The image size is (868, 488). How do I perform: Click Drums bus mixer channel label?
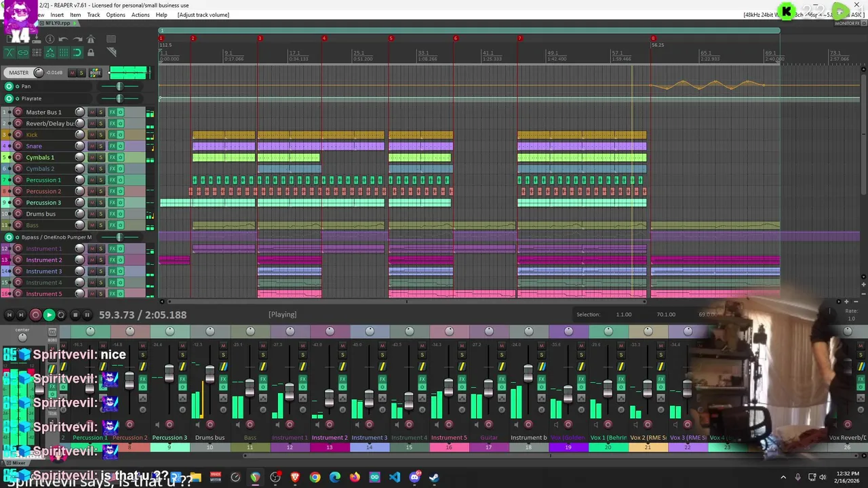coord(210,438)
